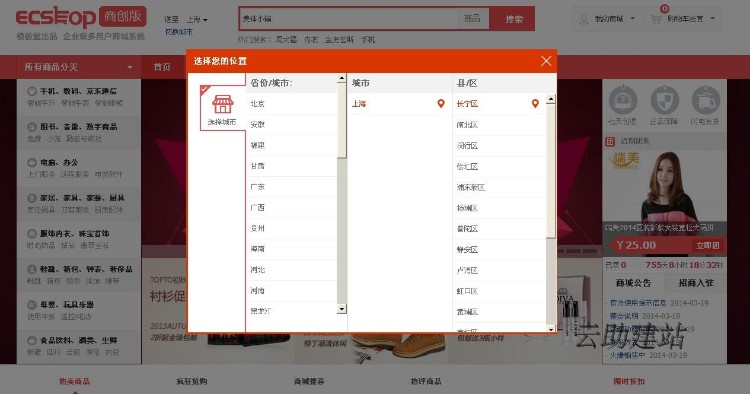Switch to the 商城公告 tab
The height and width of the screenshot is (394, 750).
[x=633, y=283]
